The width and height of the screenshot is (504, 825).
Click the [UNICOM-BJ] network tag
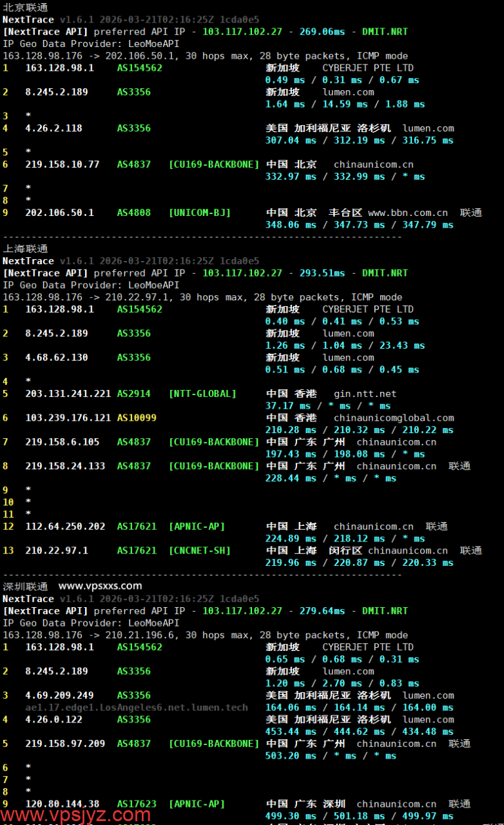click(200, 213)
